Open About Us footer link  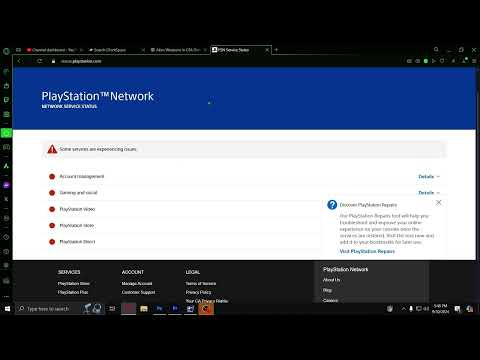331,280
